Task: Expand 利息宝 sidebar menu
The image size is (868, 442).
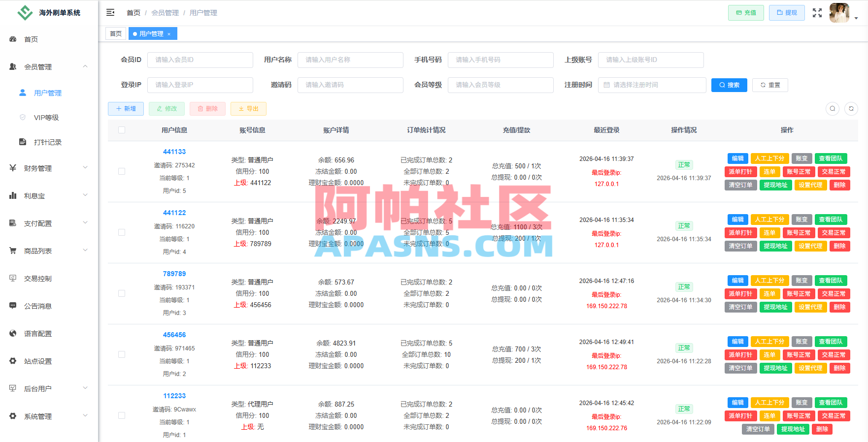Action: (49, 195)
